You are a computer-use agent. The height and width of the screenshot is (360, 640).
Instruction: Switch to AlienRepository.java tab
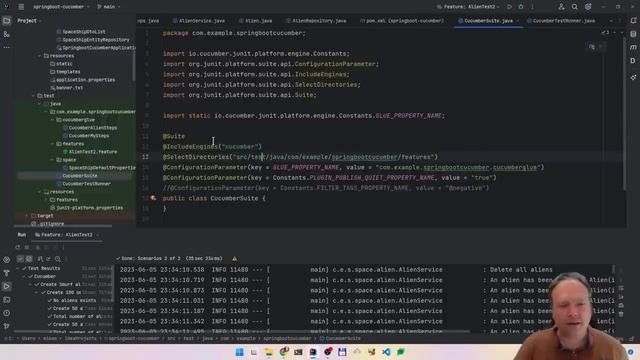click(316, 21)
